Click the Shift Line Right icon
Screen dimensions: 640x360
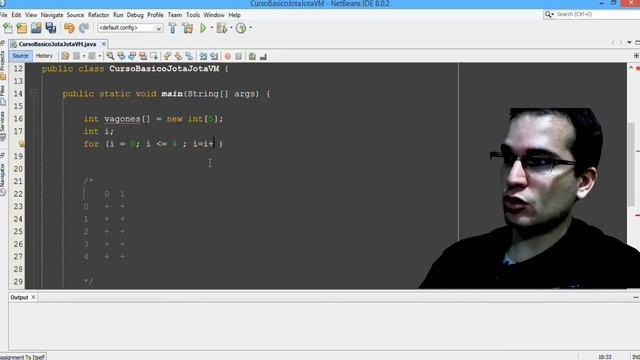214,56
